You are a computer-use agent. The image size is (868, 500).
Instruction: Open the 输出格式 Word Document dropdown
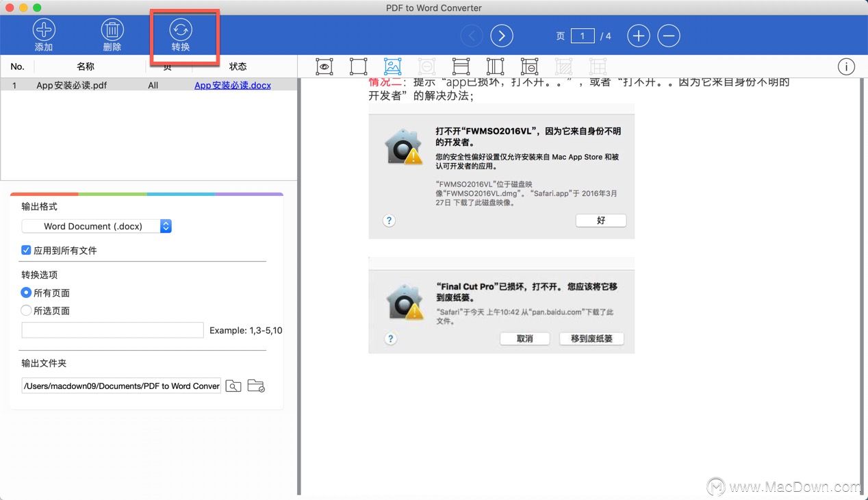coord(97,226)
